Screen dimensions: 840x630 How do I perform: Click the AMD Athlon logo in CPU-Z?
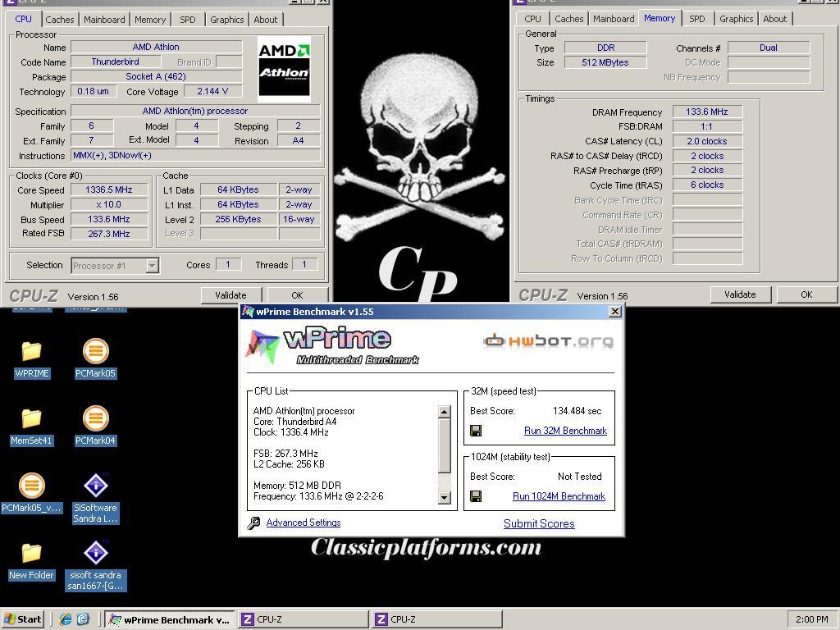click(284, 69)
